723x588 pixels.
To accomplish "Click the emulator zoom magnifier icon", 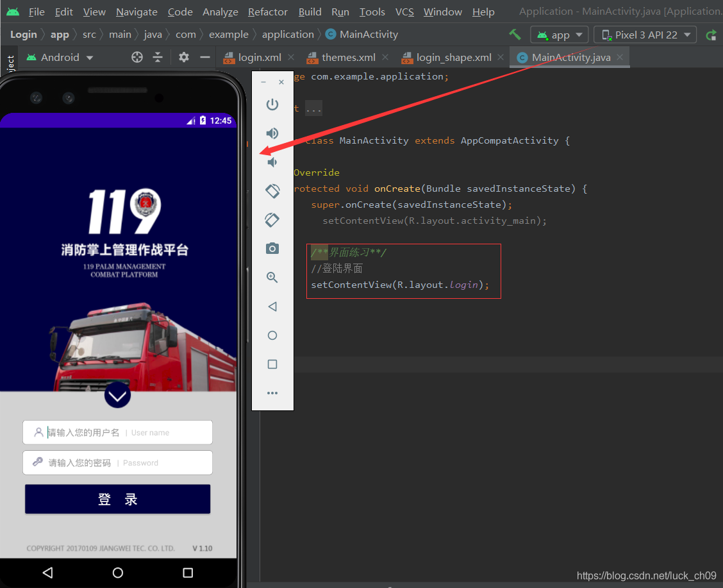I will 272,277.
